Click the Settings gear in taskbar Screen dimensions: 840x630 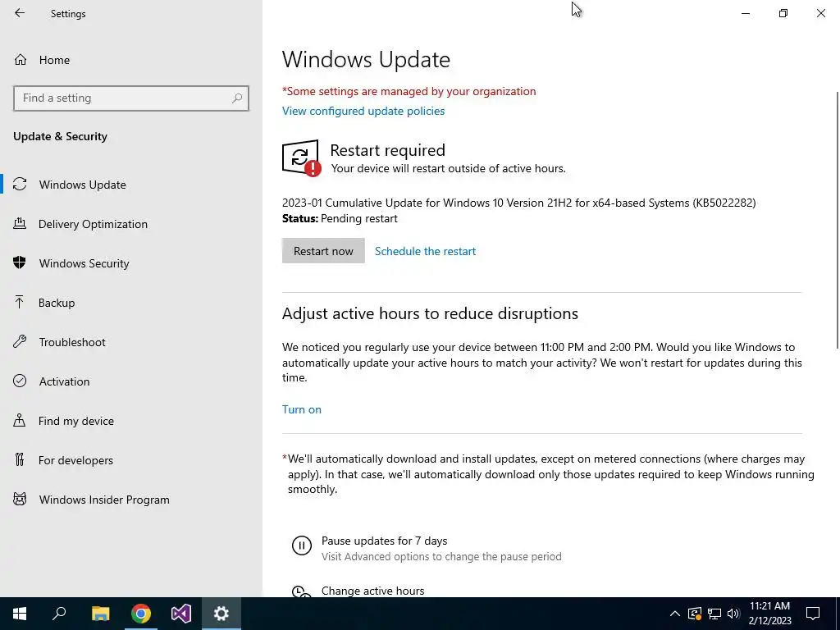coord(221,614)
